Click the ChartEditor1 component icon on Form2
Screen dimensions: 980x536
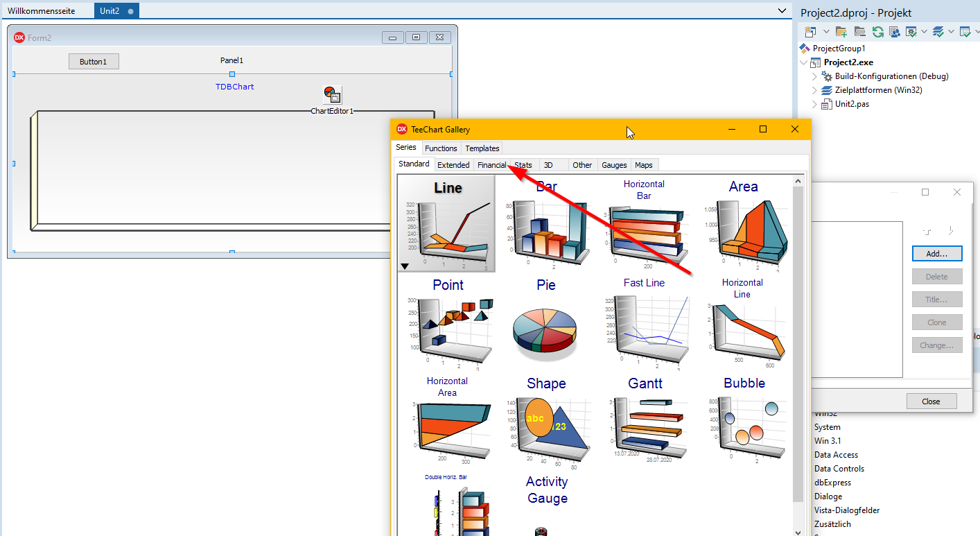coord(332,95)
